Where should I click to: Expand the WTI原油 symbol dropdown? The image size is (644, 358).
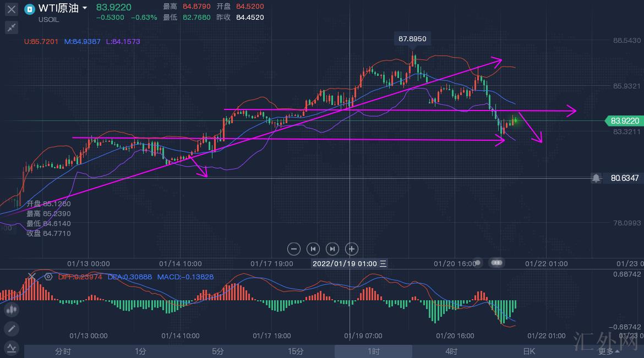[84, 8]
